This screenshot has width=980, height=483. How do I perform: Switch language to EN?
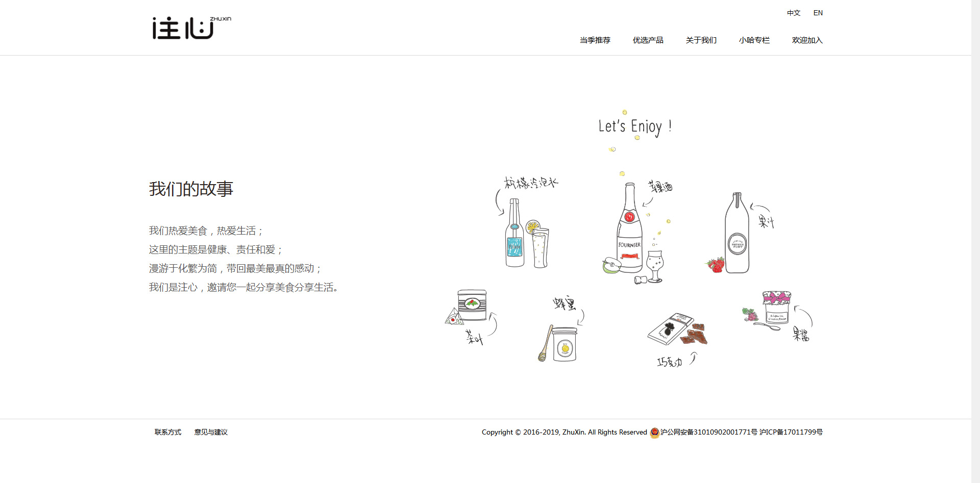coord(818,13)
